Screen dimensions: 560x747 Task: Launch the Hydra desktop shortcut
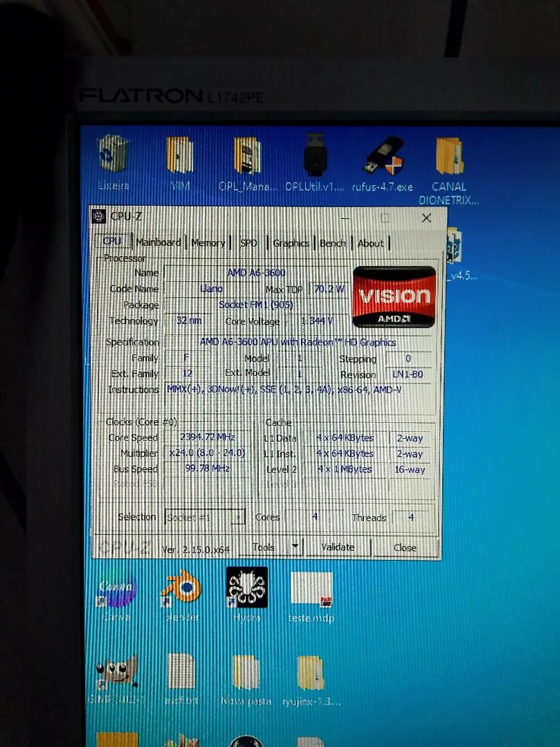coord(247,588)
